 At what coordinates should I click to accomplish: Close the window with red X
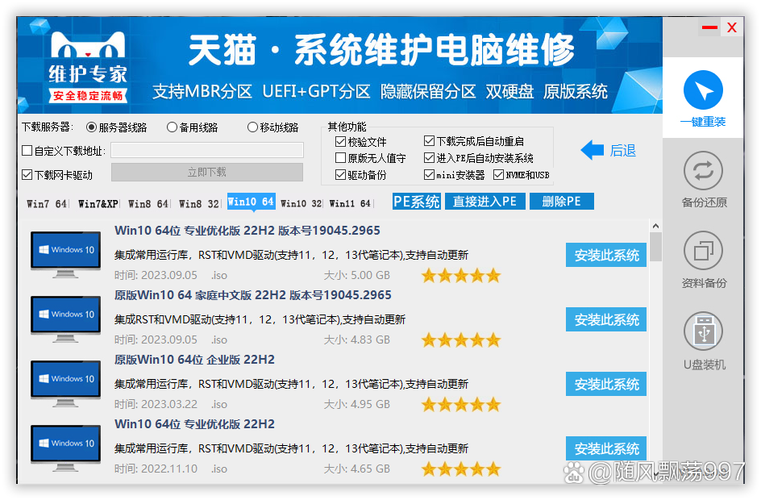pos(731,27)
